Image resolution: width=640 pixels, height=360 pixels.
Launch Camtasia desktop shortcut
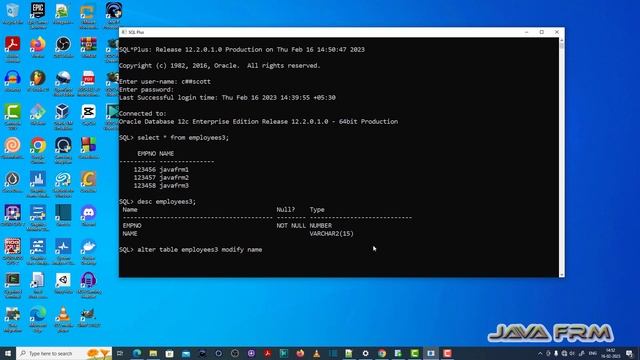coord(12,116)
